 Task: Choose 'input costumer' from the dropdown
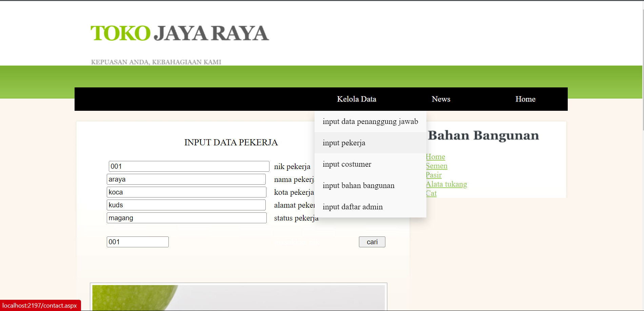click(347, 164)
